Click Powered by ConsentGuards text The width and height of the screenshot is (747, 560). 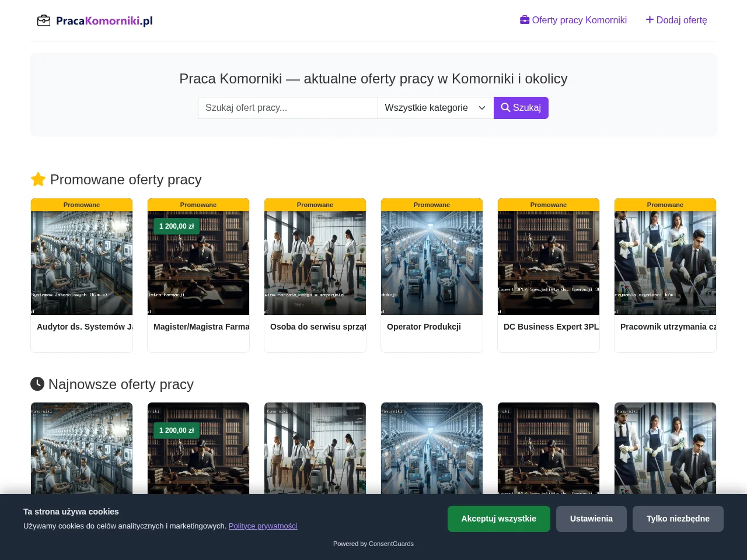(373, 544)
